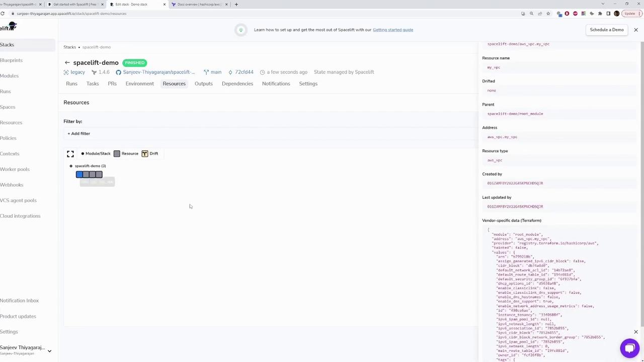Open the Add filter dropdown
Viewport: 644px width, 362px height.
(79, 134)
